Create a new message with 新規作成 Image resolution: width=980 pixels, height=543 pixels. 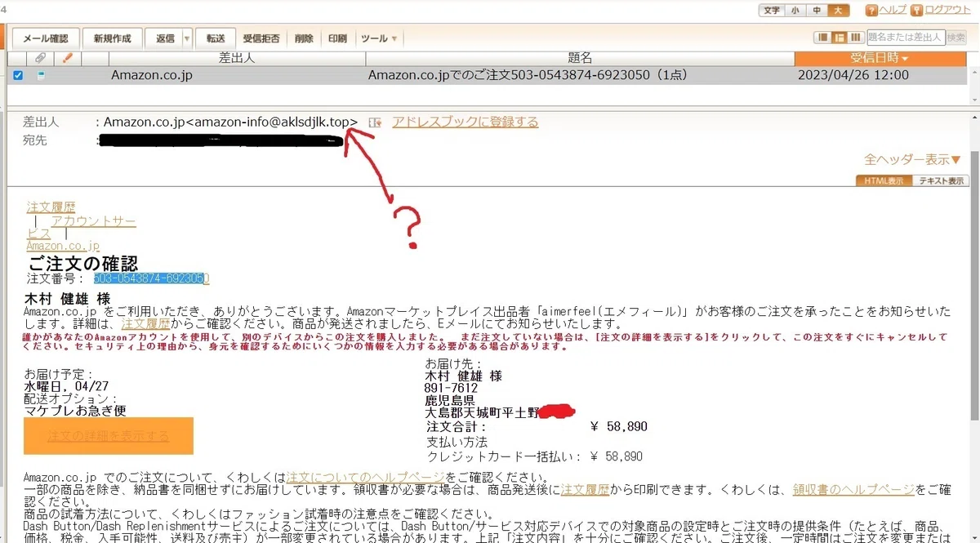pyautogui.click(x=112, y=38)
